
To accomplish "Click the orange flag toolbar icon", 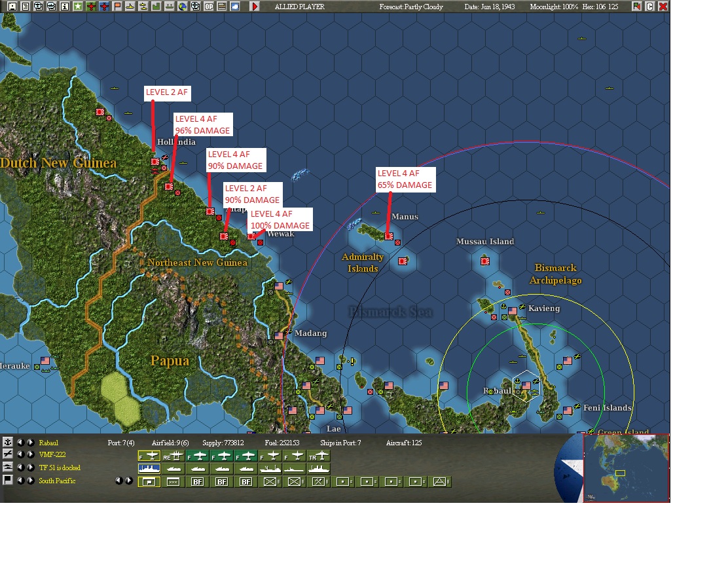I will 117,7.
